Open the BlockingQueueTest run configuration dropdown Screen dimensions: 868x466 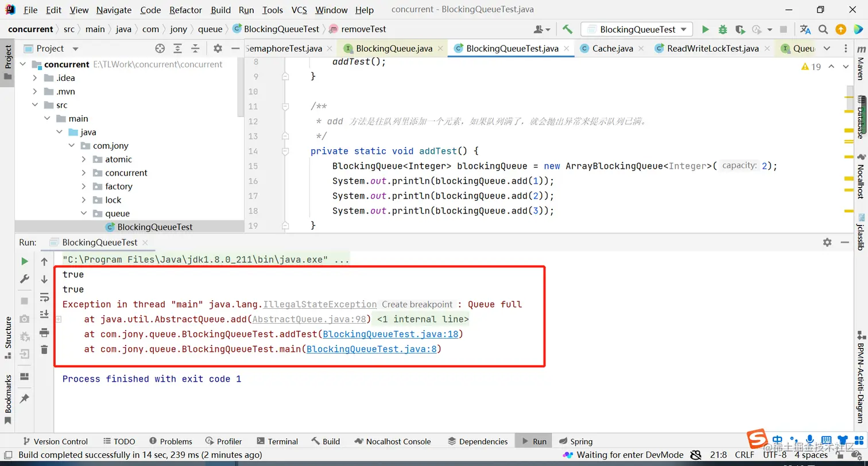[637, 29]
